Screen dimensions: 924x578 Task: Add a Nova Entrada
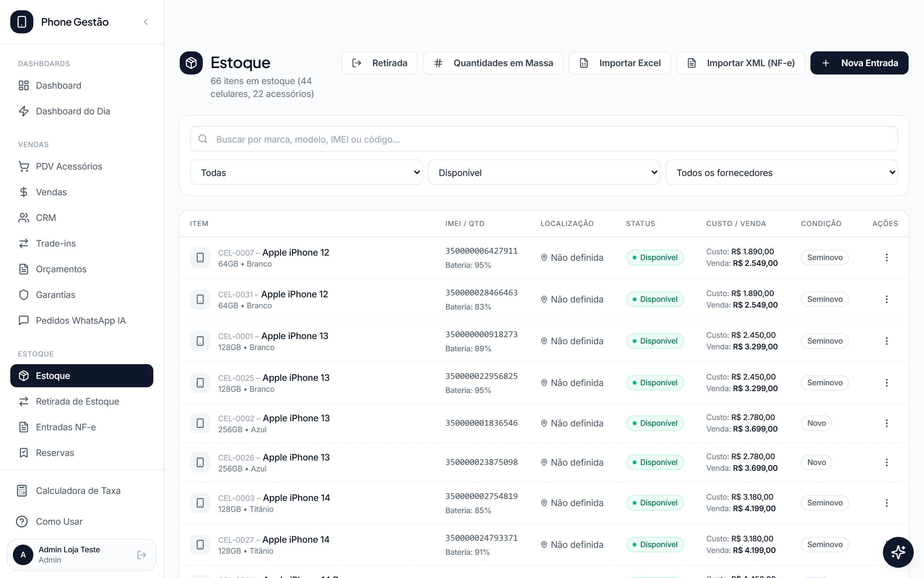(859, 63)
